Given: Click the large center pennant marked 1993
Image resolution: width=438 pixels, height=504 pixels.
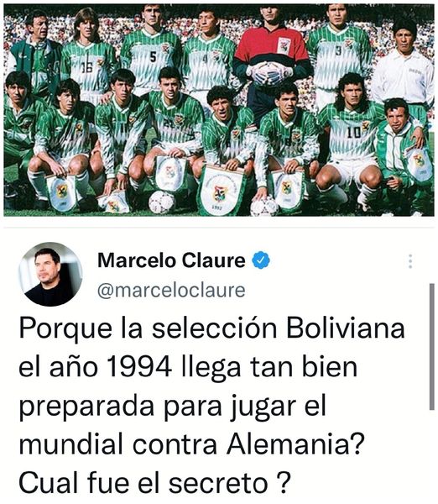Looking at the screenshot, I should tap(221, 191).
